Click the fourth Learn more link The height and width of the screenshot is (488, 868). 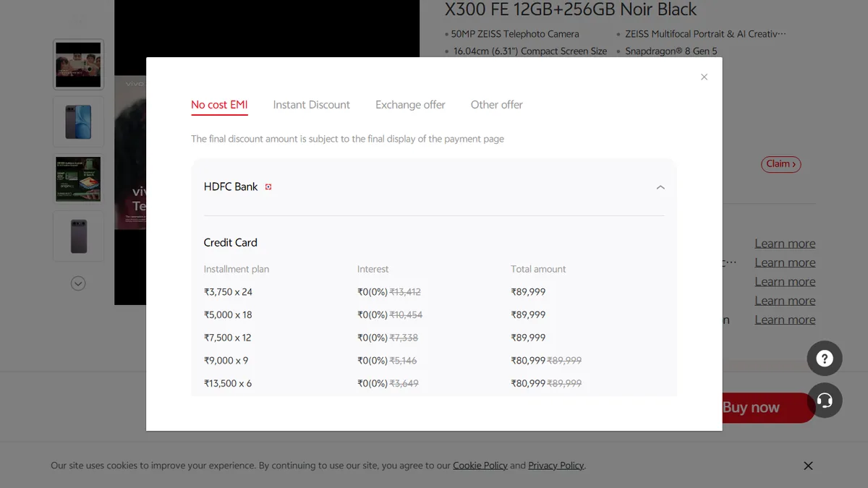point(785,301)
